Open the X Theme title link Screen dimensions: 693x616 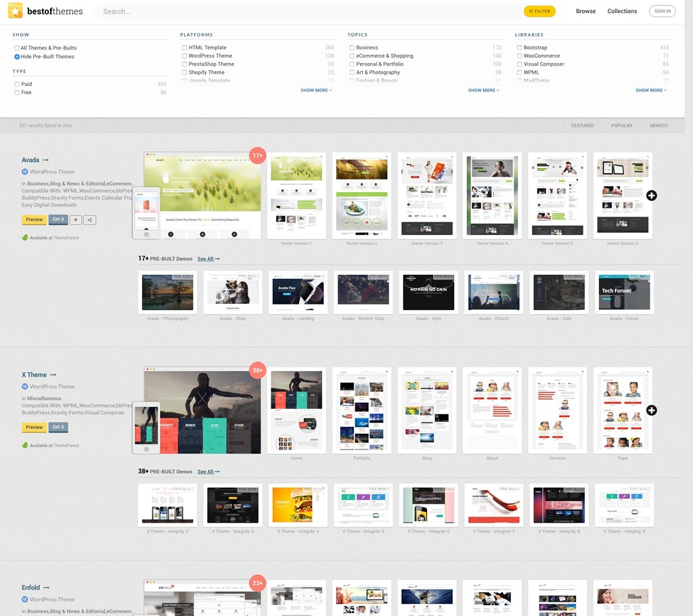click(x=34, y=375)
